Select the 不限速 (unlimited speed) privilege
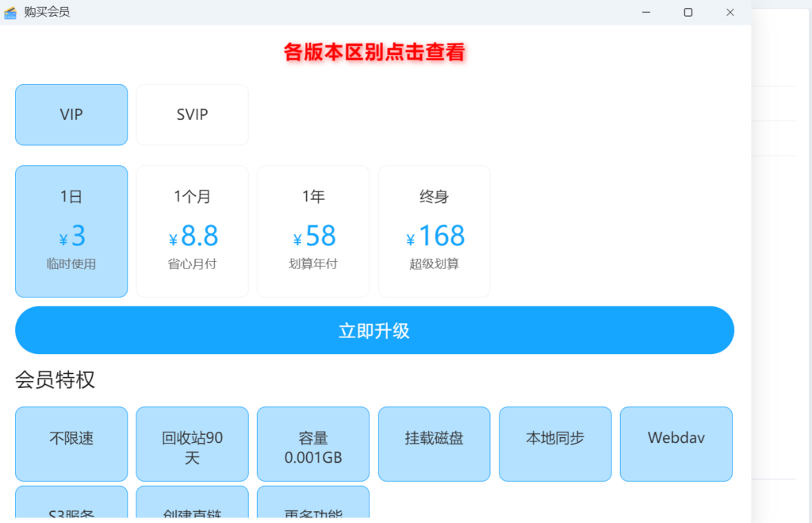The image size is (812, 523). tap(71, 444)
